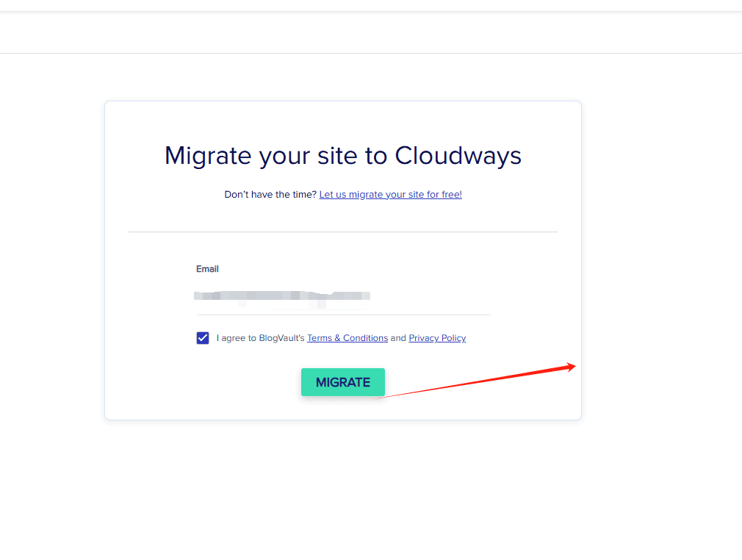
Task: Click the MIGRATE button
Action: coord(342,382)
